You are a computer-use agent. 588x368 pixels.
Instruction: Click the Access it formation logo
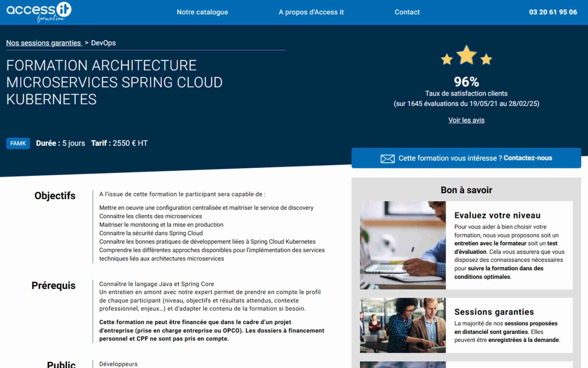(x=39, y=12)
